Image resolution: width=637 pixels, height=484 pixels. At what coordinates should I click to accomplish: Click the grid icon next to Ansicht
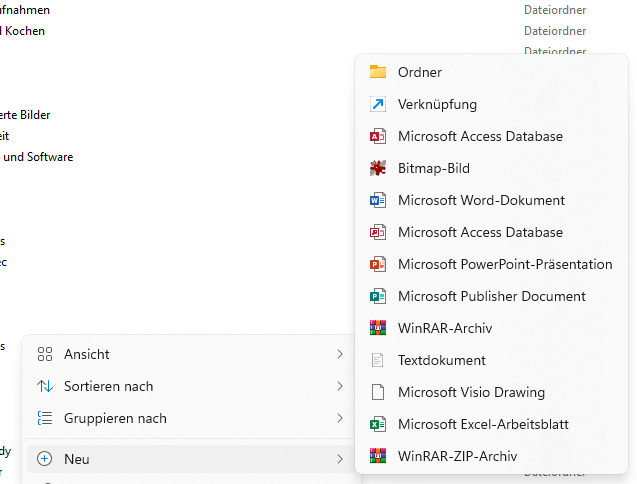44,354
